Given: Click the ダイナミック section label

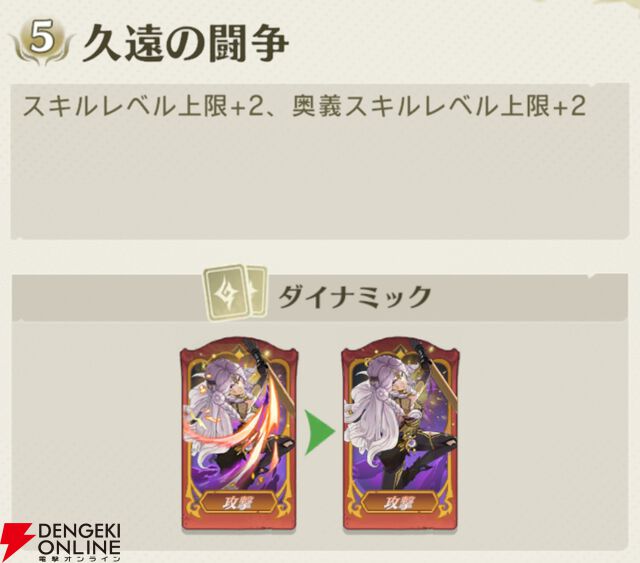Looking at the screenshot, I should 354,297.
